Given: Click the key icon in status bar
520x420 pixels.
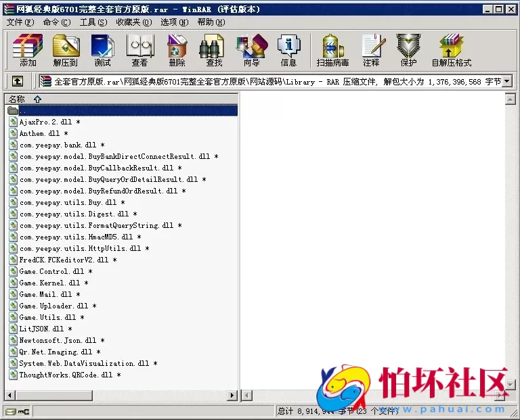Looking at the screenshot, I should (23, 412).
